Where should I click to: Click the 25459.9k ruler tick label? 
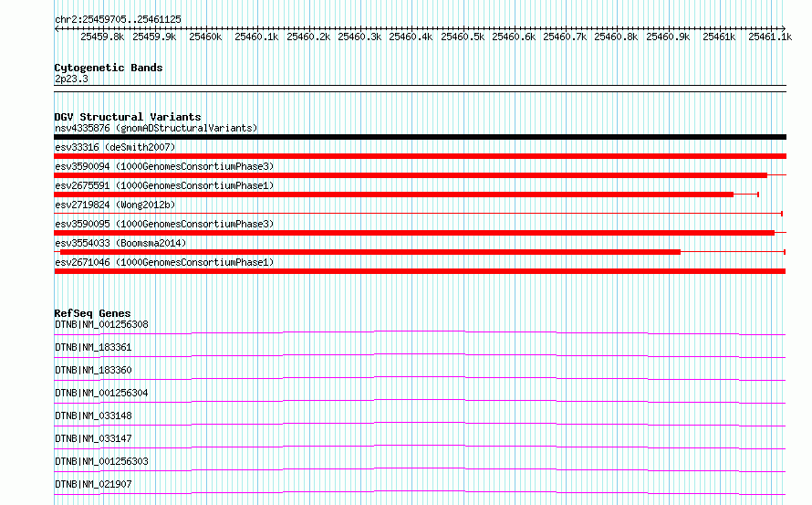point(154,37)
